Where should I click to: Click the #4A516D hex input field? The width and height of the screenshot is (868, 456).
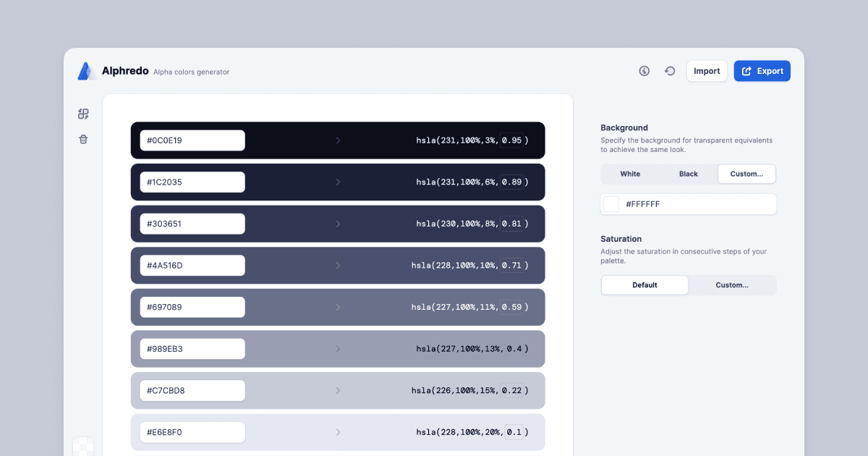coord(192,266)
